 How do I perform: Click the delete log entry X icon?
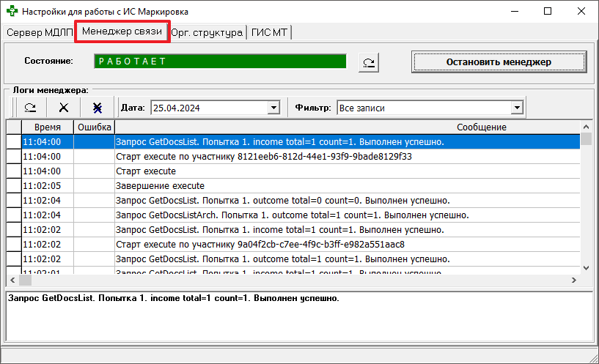tap(64, 108)
